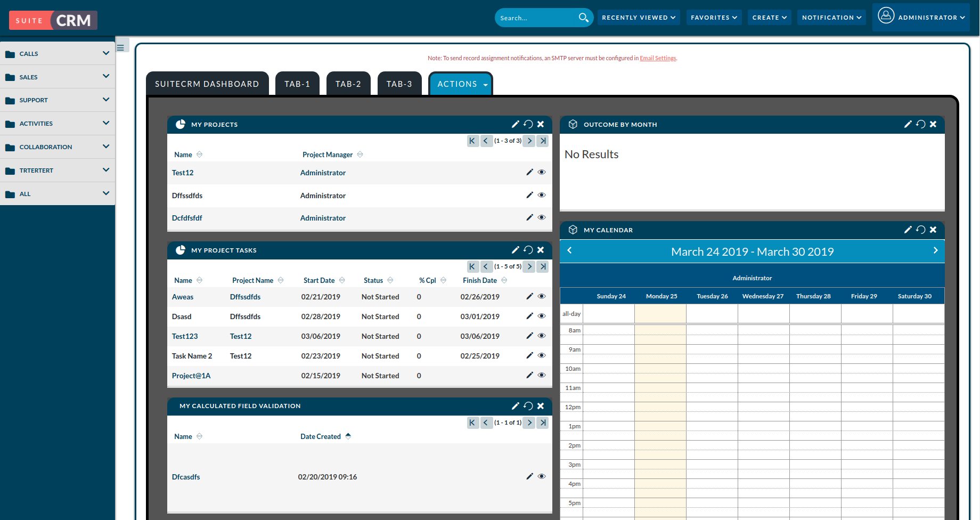Image resolution: width=980 pixels, height=520 pixels.
Task: Click the search magnifier icon
Action: [583, 17]
